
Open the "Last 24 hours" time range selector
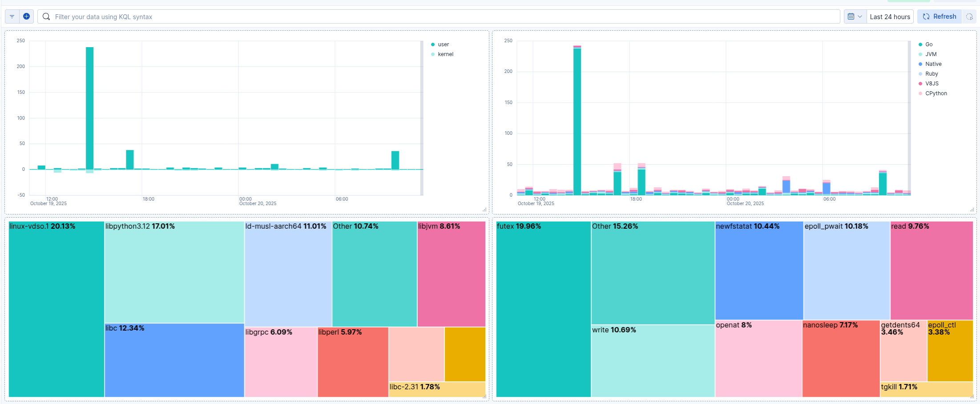pos(890,16)
